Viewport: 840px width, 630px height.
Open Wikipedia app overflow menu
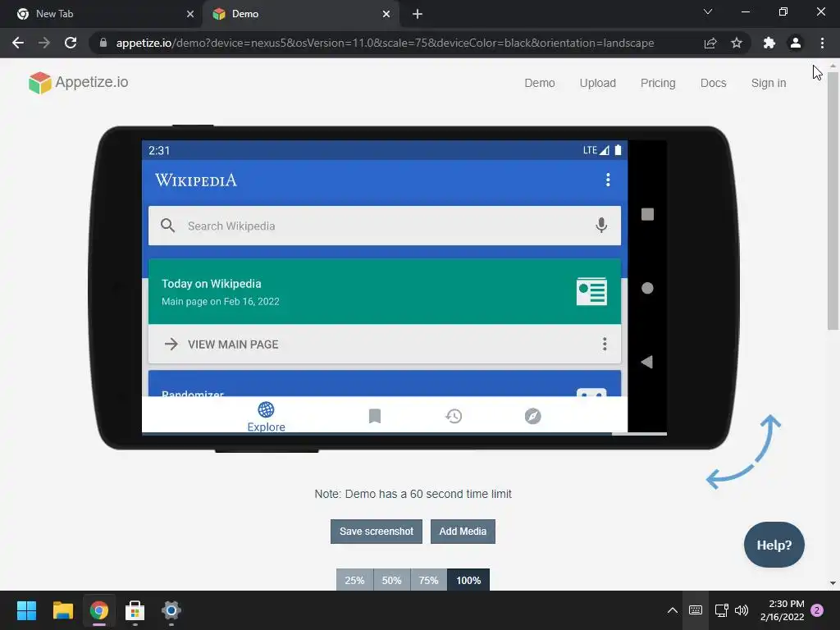click(608, 180)
